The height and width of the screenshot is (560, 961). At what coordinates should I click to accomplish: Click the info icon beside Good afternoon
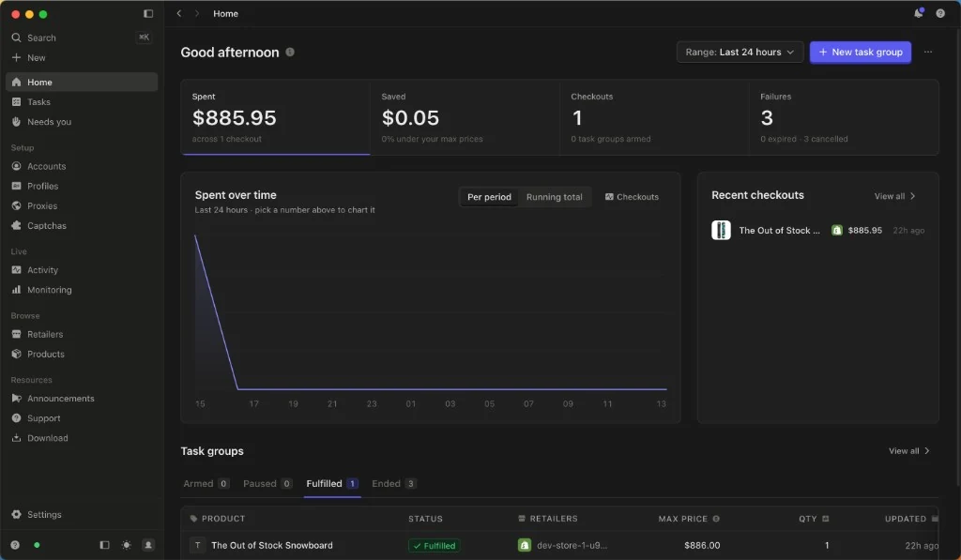[x=290, y=53]
